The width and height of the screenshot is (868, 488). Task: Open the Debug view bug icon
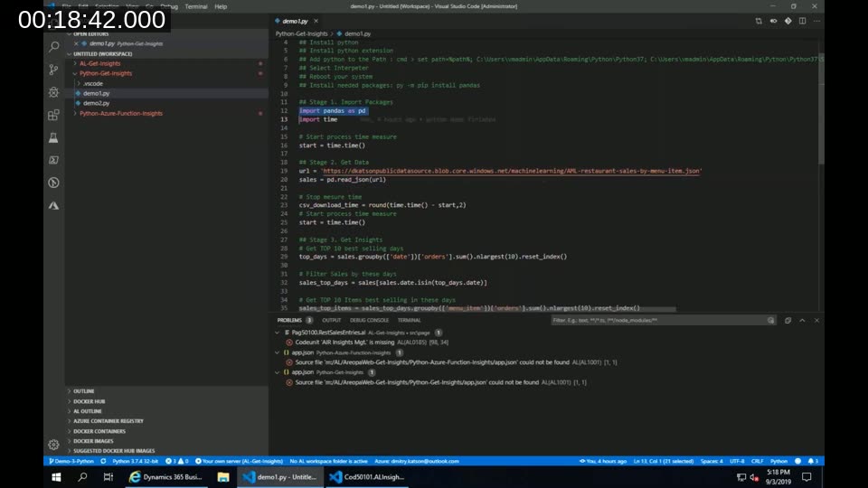tap(53, 92)
